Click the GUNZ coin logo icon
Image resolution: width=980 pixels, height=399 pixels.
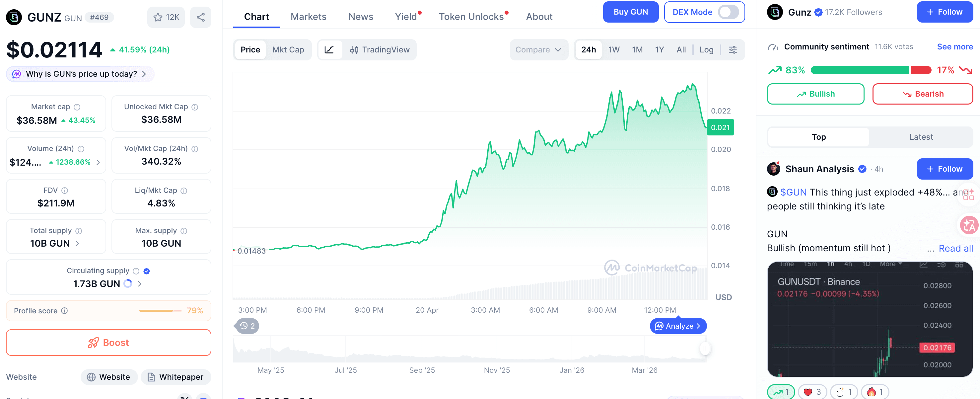14,17
